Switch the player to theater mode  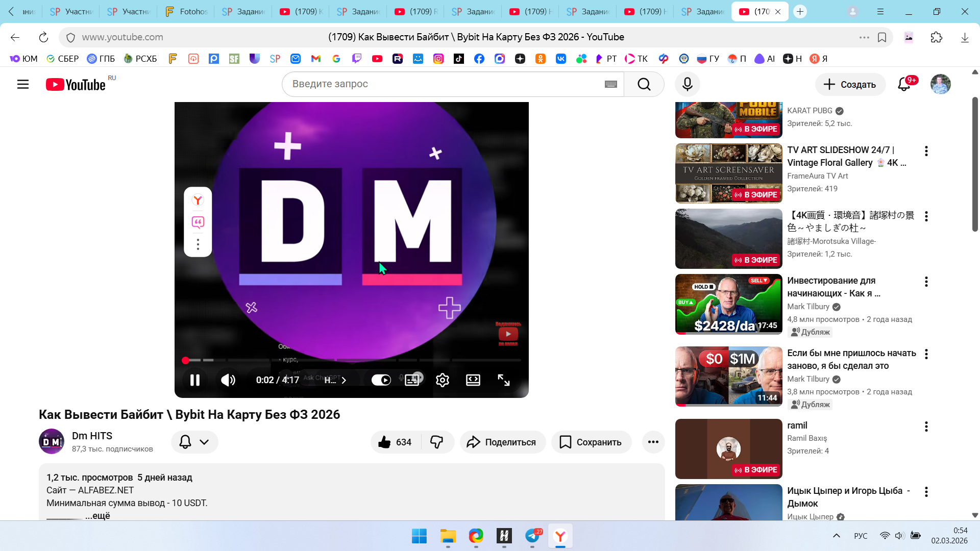tap(473, 380)
